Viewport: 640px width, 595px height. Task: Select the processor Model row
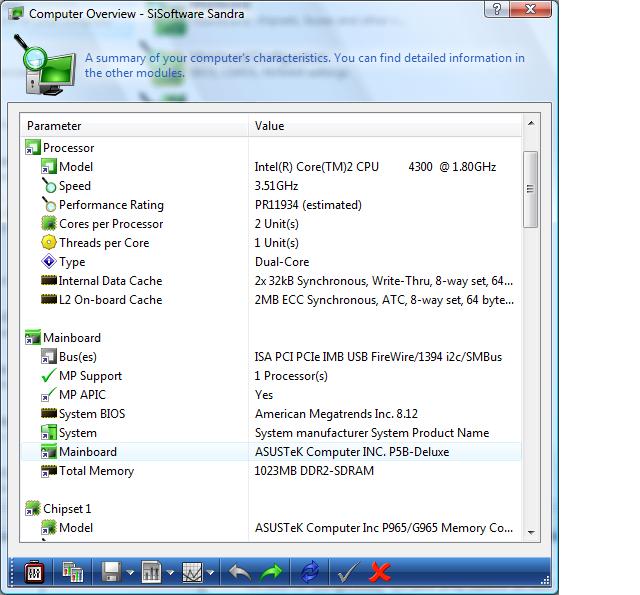coord(271,167)
